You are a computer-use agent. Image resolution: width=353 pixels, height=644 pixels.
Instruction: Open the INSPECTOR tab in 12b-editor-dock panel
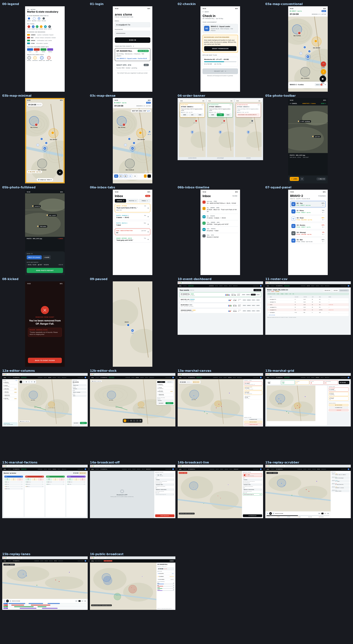pyautogui.click(x=169, y=382)
